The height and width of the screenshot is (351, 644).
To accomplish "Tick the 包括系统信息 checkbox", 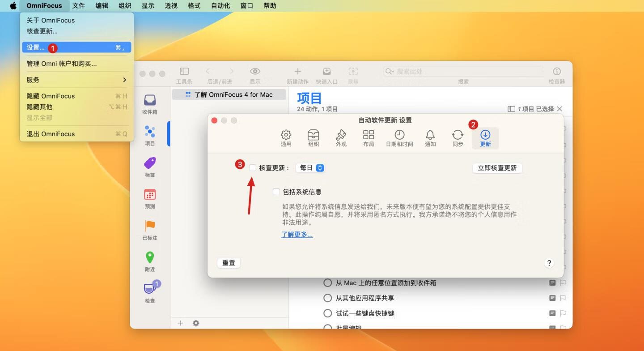I will point(276,192).
